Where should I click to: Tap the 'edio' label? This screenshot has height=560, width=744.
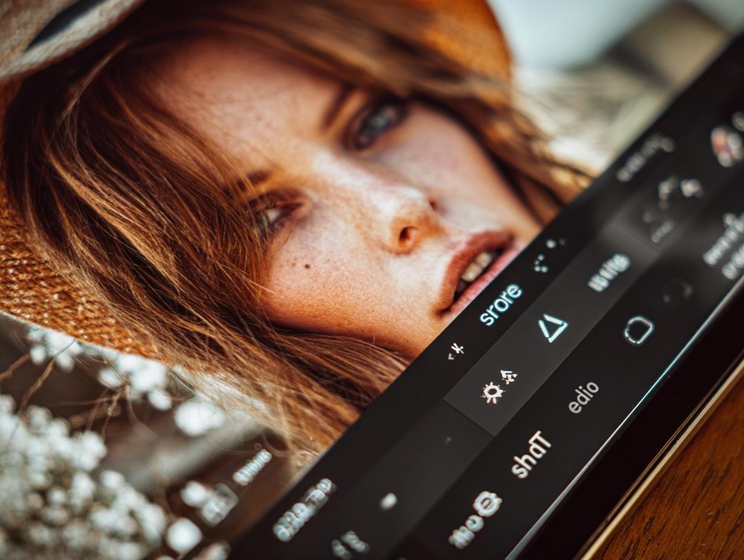pyautogui.click(x=583, y=397)
